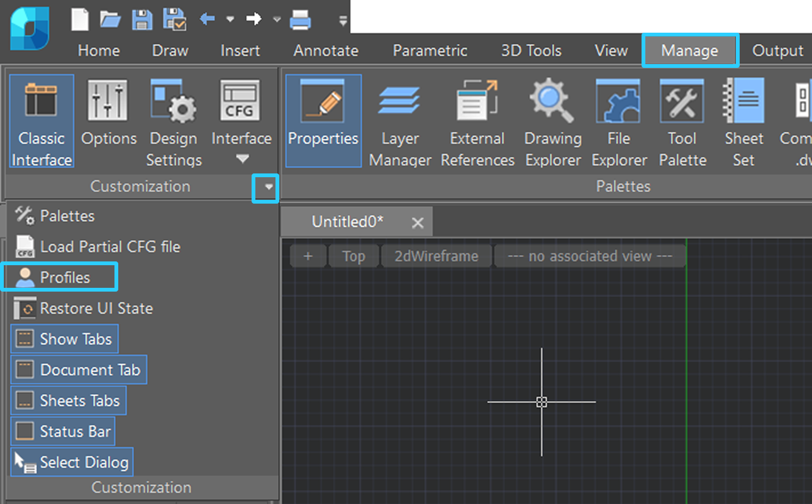The image size is (812, 504).
Task: Toggle the Sheets Tabs visibility
Action: point(69,400)
